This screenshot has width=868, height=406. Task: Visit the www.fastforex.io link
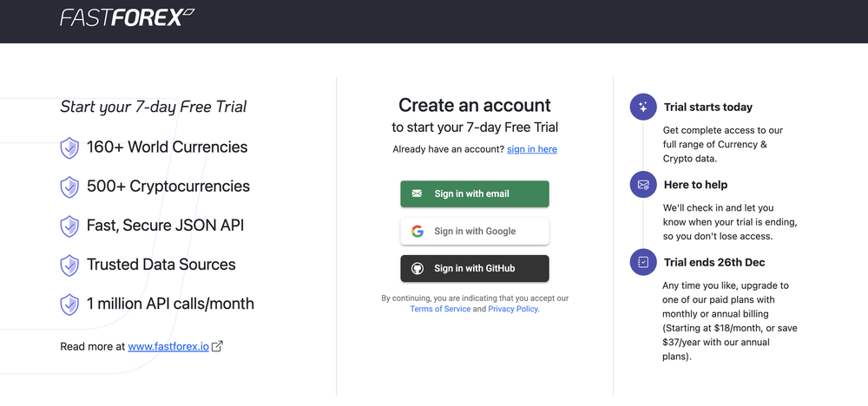tap(168, 346)
